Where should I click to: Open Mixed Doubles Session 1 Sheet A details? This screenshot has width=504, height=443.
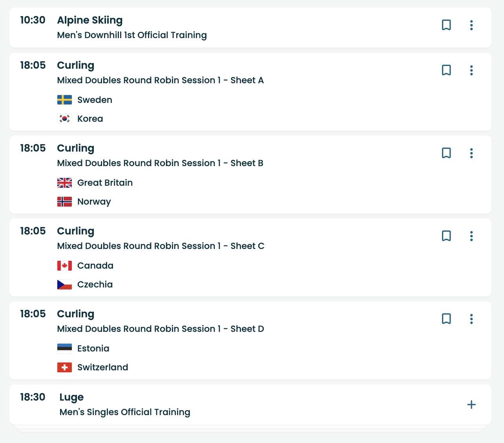pos(160,81)
